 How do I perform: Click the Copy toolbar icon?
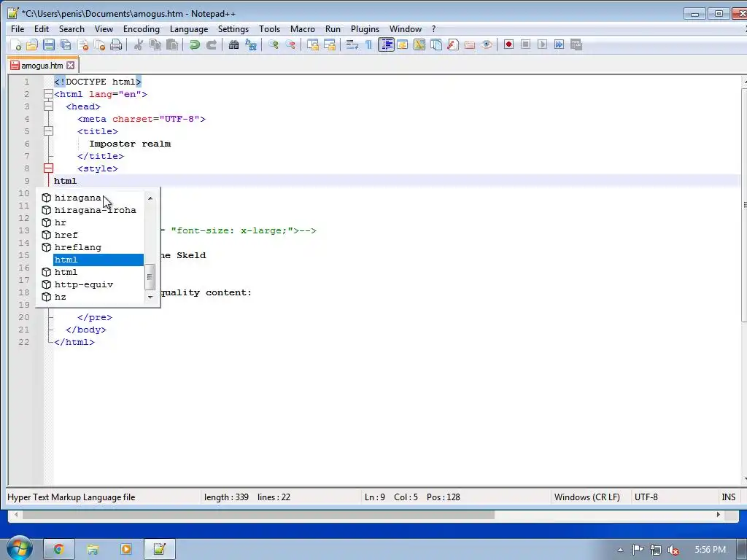(155, 44)
